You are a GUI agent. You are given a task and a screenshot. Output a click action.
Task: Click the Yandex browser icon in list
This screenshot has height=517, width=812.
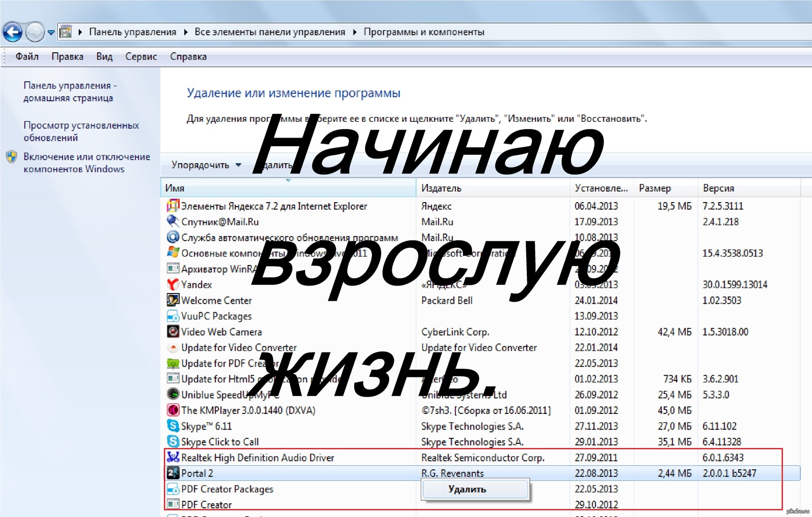pyautogui.click(x=173, y=284)
